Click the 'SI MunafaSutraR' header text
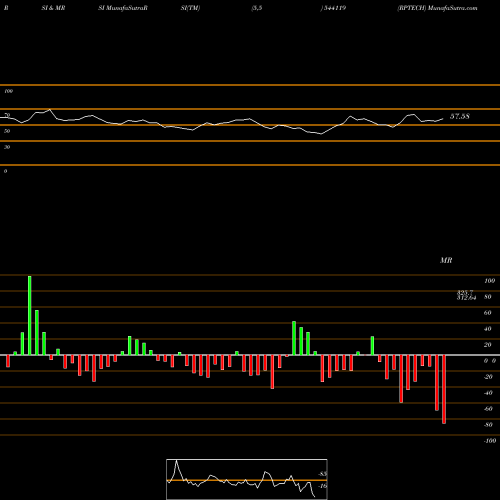 (123, 8)
